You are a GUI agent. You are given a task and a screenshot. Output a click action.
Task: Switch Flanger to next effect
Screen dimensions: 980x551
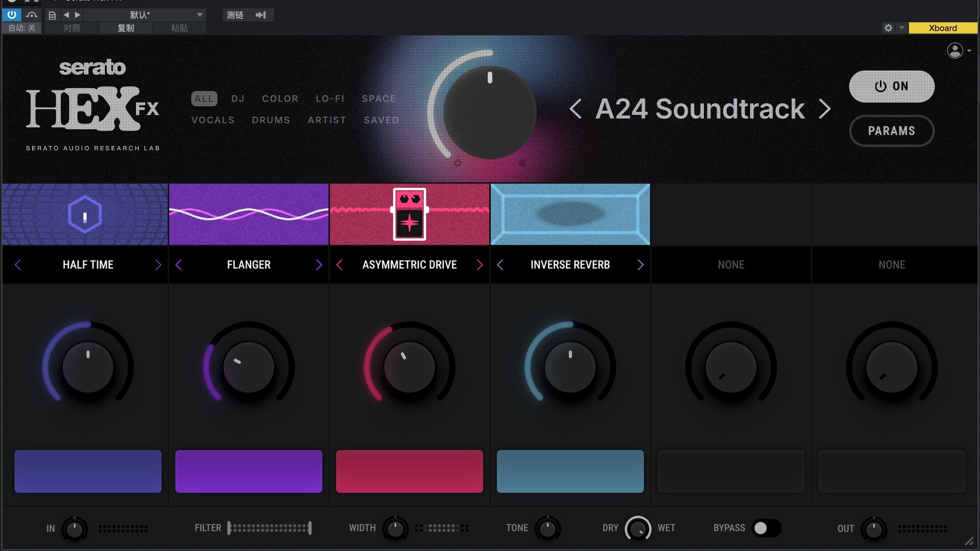point(319,265)
